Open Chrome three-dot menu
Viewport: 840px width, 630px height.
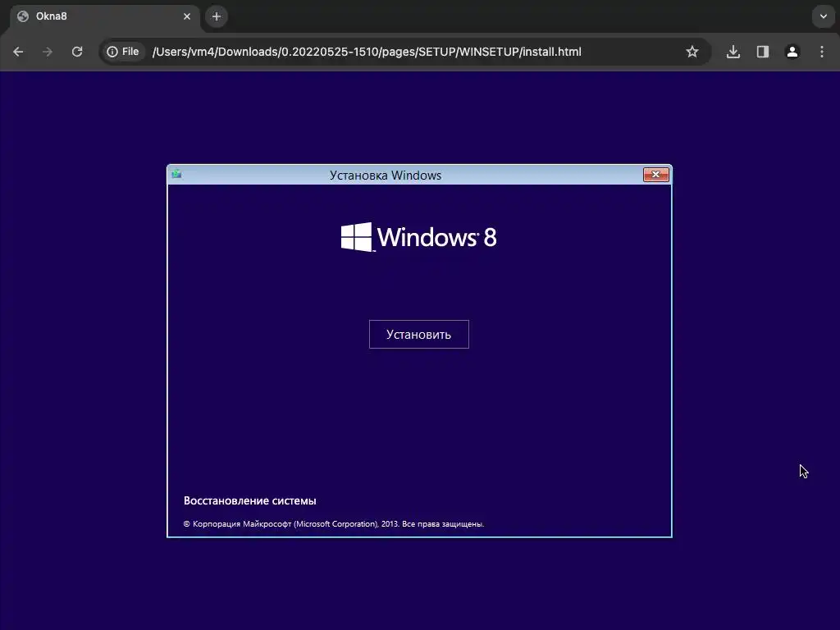click(x=822, y=52)
